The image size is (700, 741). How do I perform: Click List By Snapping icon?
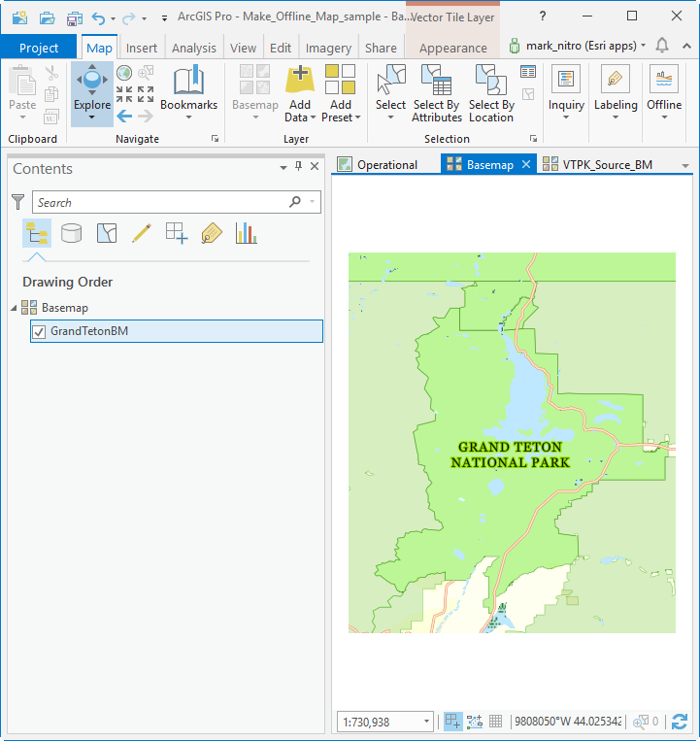coord(177,233)
